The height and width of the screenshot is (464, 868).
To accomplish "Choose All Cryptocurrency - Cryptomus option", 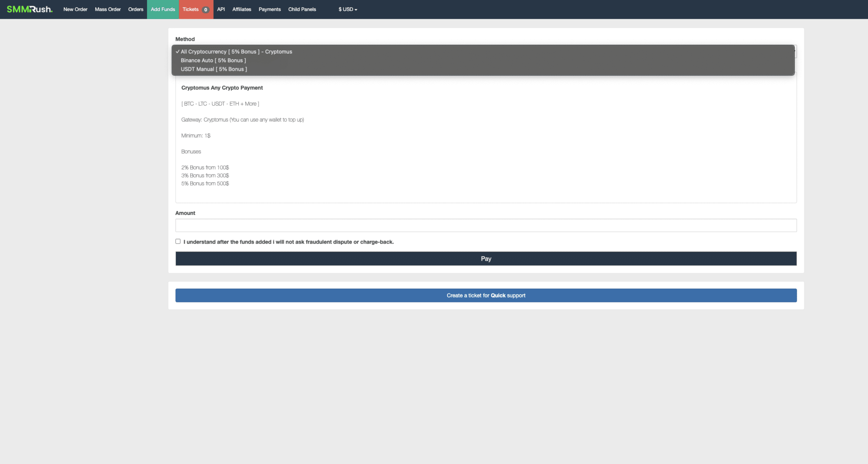I will [x=236, y=52].
